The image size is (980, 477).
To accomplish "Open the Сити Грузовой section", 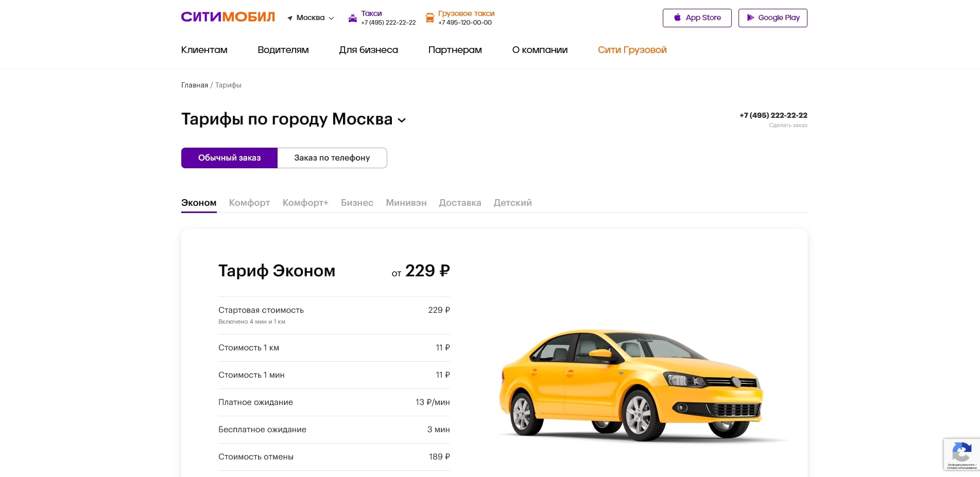I will 632,50.
